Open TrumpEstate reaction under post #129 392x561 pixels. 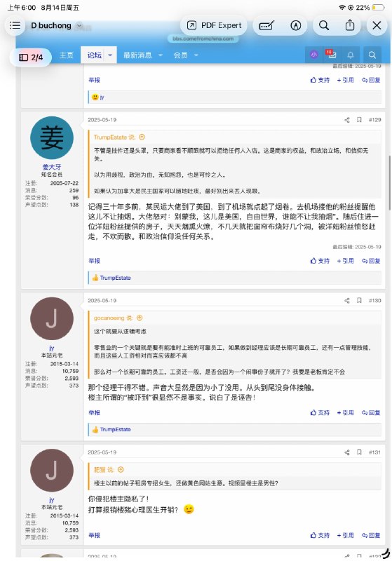(115, 278)
